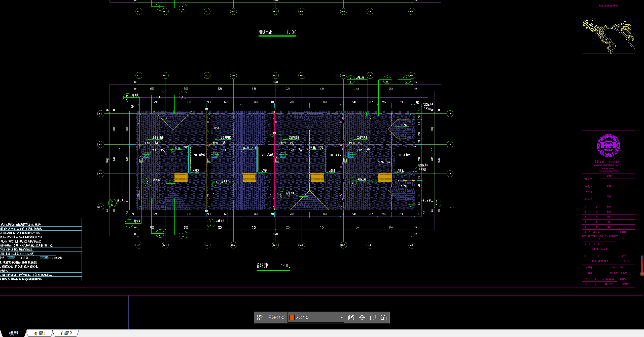Switch to the 模型 tab
Screen dimensions: 644x337
tap(14, 333)
